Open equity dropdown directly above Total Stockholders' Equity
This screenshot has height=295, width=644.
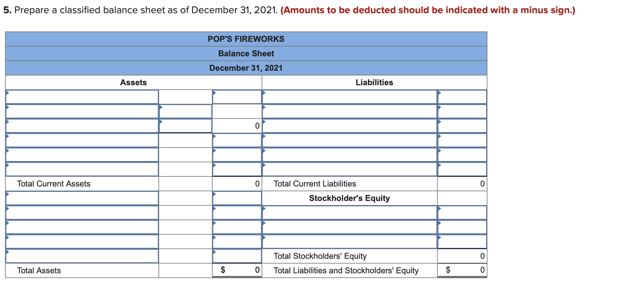pos(350,242)
